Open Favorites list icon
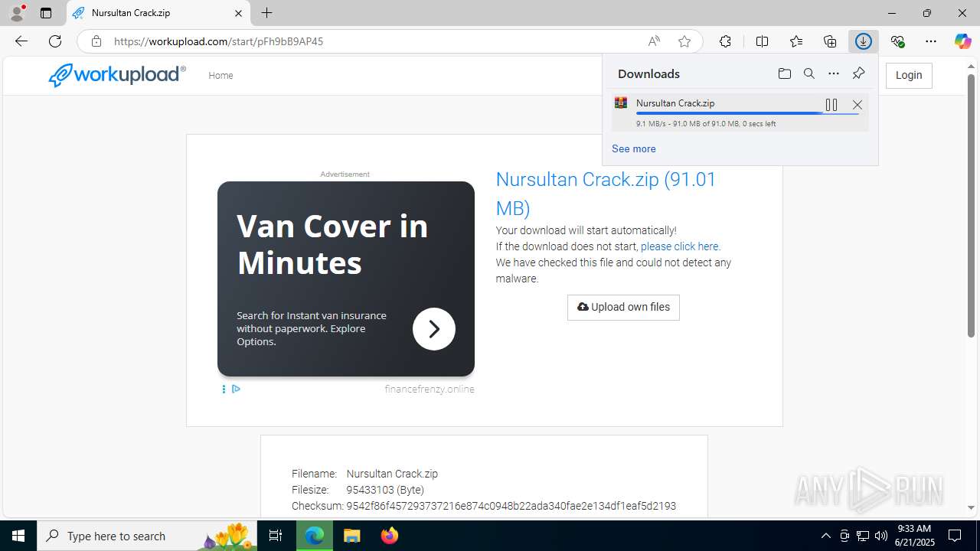Viewport: 980px width, 551px height. [796, 41]
